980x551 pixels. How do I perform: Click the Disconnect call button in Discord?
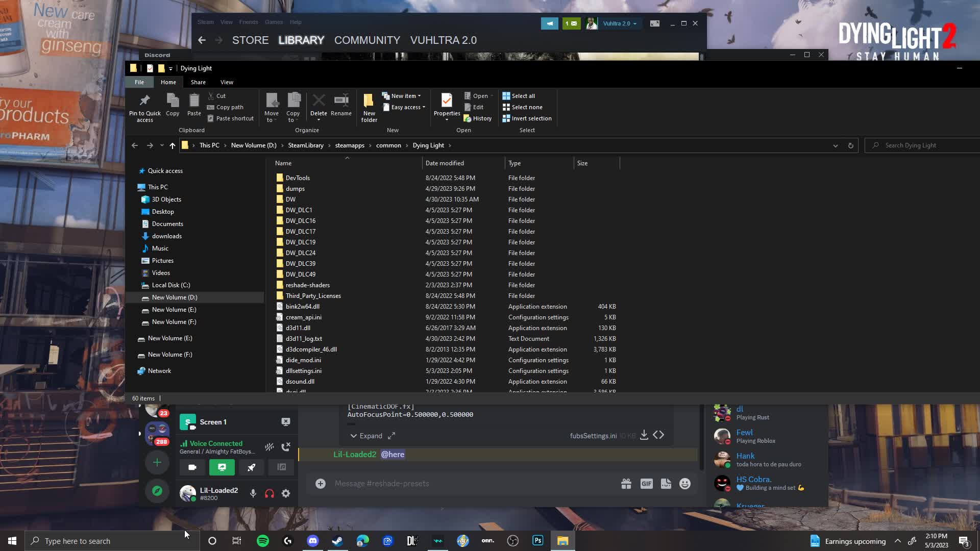pos(286,447)
